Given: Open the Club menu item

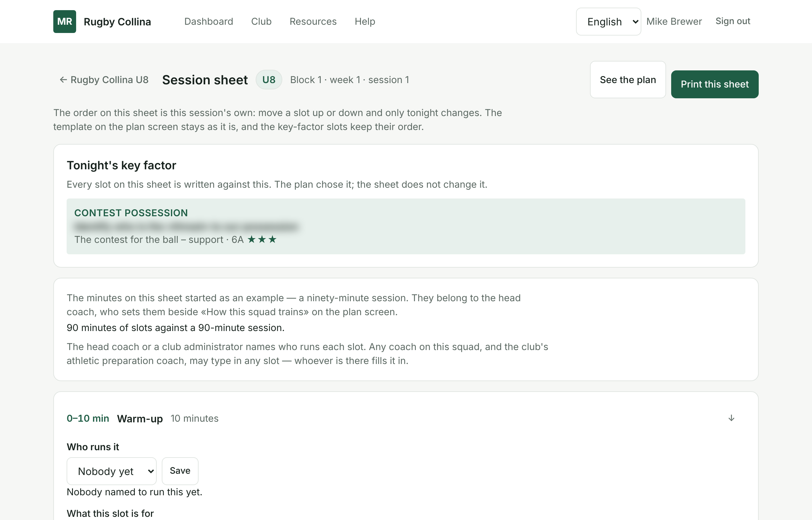Looking at the screenshot, I should pos(261,22).
